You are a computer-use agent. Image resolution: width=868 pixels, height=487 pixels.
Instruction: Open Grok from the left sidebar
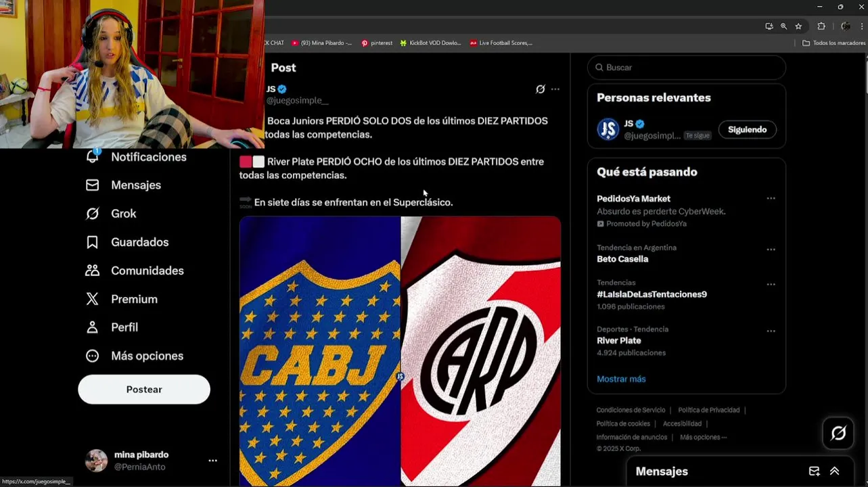pyautogui.click(x=111, y=214)
